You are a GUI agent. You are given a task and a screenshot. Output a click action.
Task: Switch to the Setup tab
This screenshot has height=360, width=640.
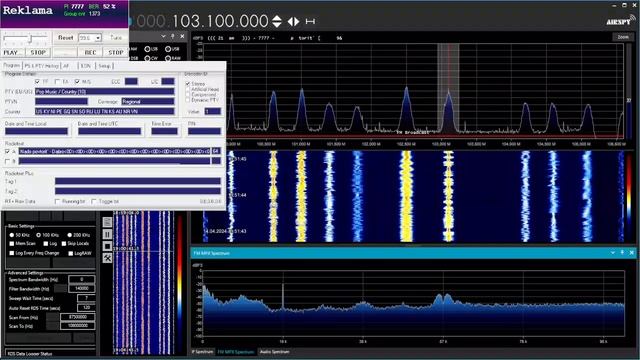tap(104, 66)
